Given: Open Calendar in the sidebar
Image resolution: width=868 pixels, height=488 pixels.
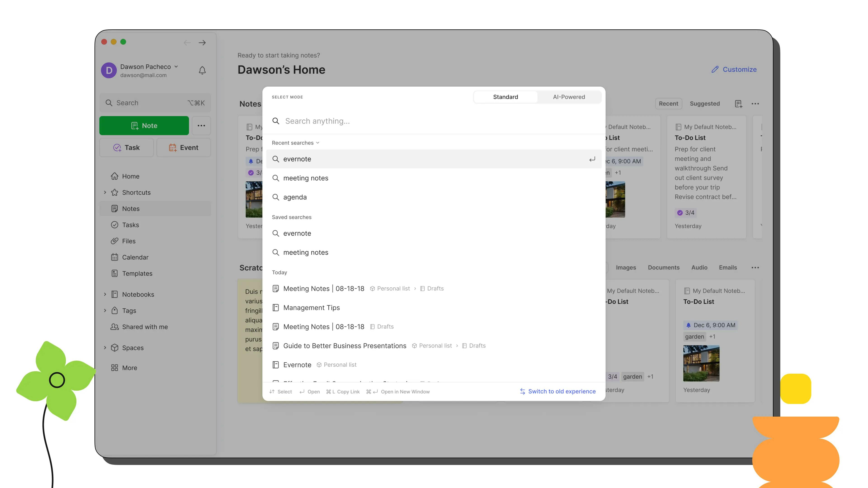Looking at the screenshot, I should pyautogui.click(x=155, y=257).
